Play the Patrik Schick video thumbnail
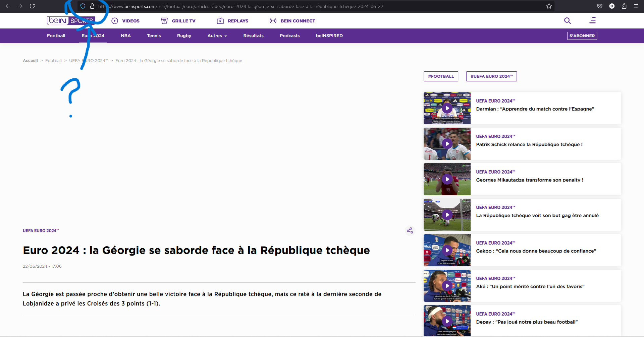 pyautogui.click(x=447, y=144)
